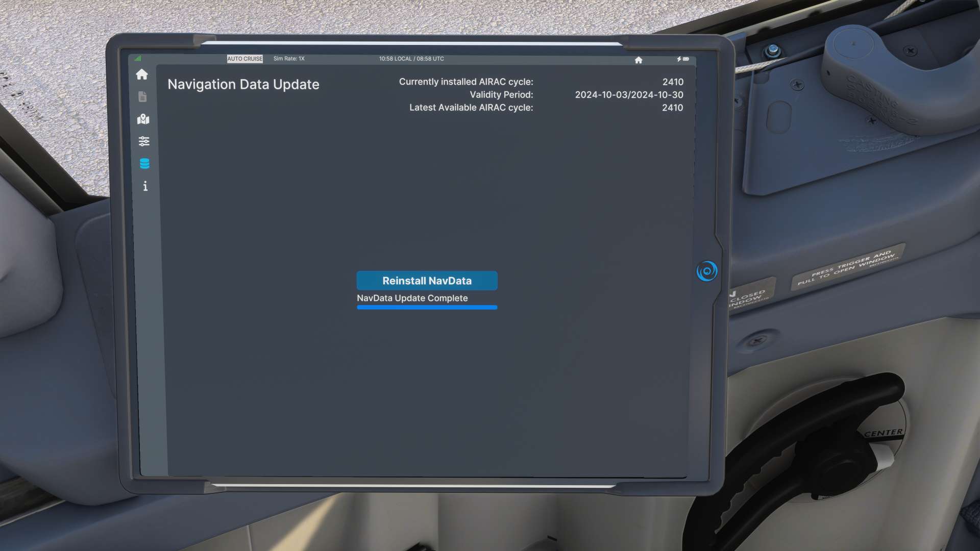Click the validity period 2024-10-03/2024-10-30
This screenshot has height=551, width=980.
click(x=629, y=95)
